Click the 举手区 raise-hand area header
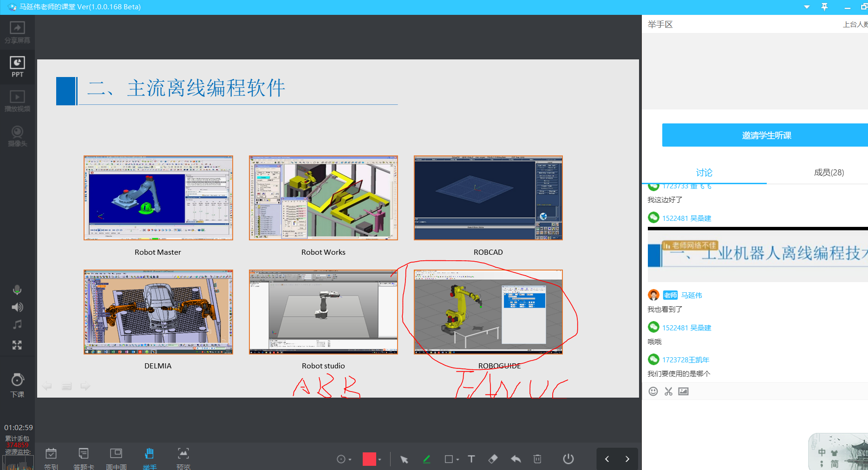868x470 pixels. tap(660, 24)
